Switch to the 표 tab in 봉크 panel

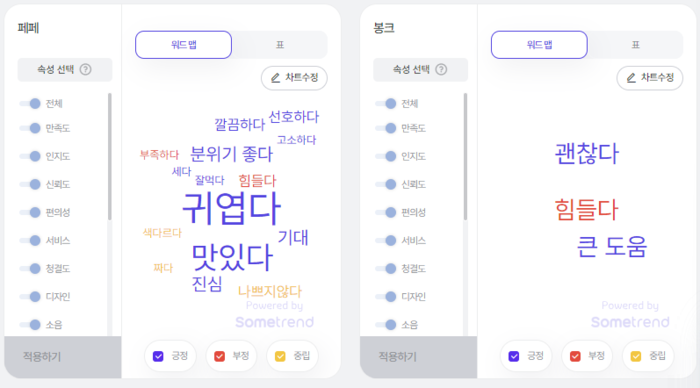pos(635,45)
